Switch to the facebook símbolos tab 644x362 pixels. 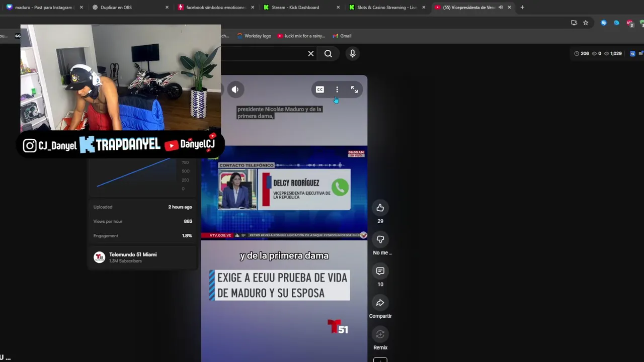[x=215, y=8]
